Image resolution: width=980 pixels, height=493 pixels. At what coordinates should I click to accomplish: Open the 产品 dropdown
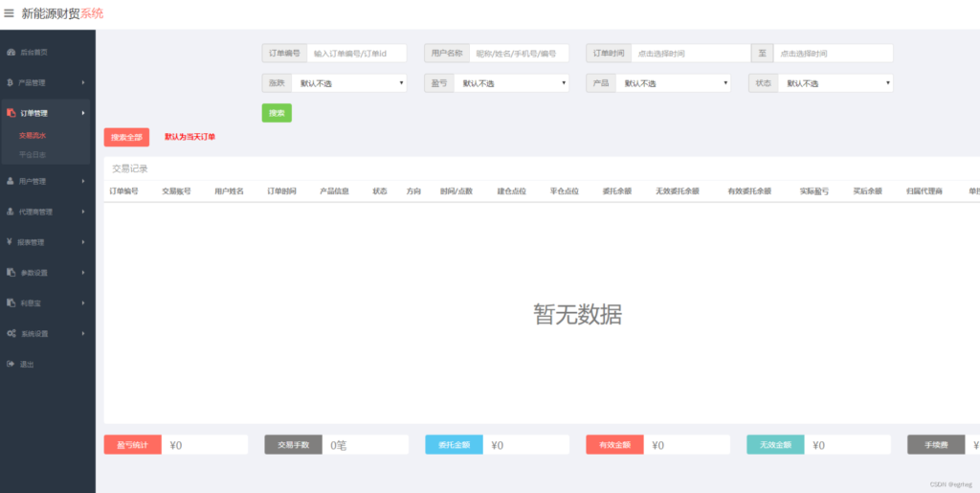[674, 83]
